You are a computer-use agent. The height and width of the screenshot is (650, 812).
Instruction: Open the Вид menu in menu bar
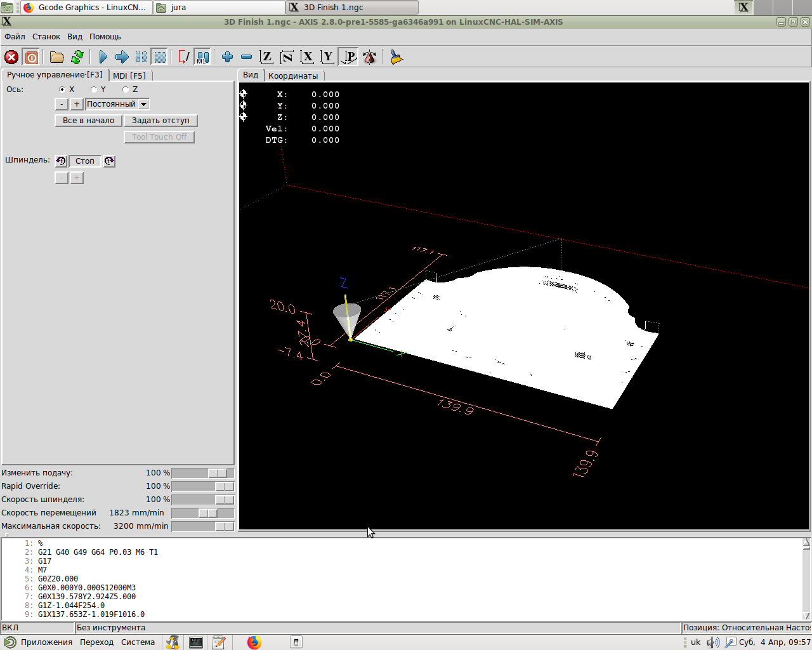pyautogui.click(x=75, y=37)
